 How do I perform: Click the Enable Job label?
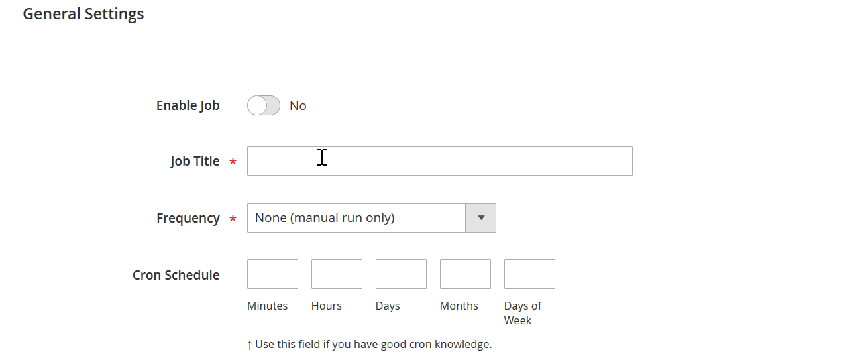188,105
